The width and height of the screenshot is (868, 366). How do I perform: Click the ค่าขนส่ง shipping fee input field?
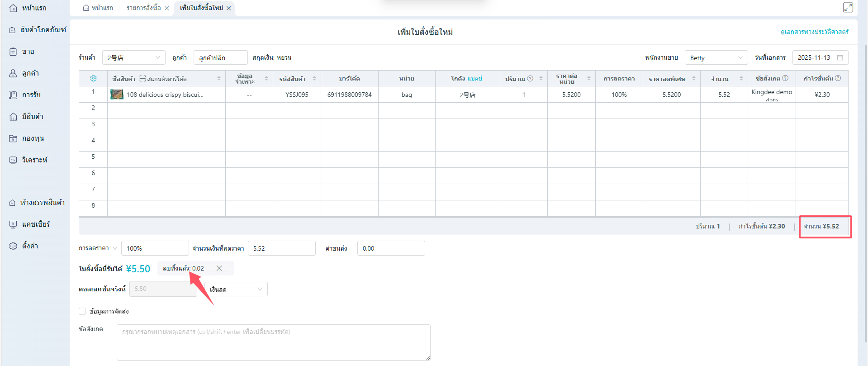pyautogui.click(x=391, y=248)
